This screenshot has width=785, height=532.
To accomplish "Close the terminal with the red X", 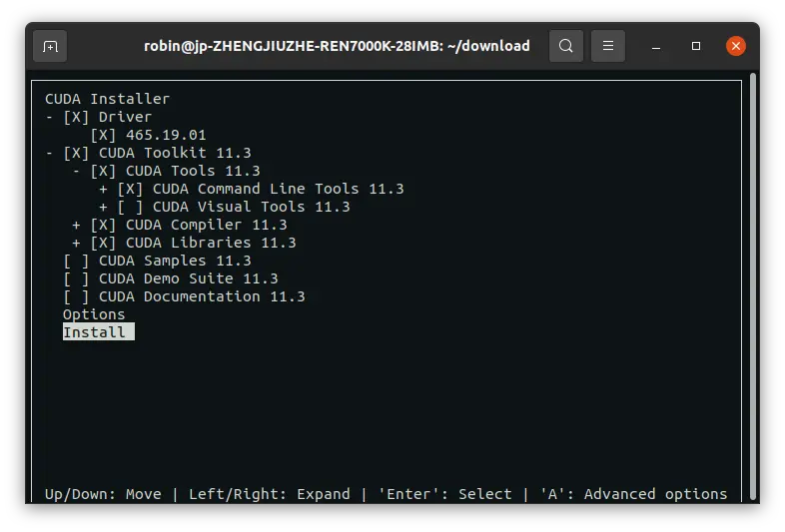I will click(736, 46).
